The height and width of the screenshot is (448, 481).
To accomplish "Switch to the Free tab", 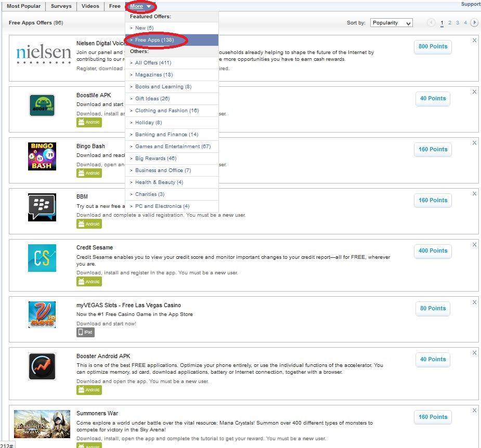I will click(115, 6).
